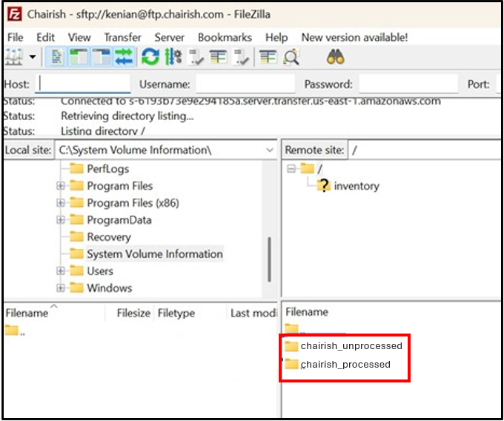Open the Edit menu
Image resolution: width=504 pixels, height=421 pixels.
[x=45, y=37]
